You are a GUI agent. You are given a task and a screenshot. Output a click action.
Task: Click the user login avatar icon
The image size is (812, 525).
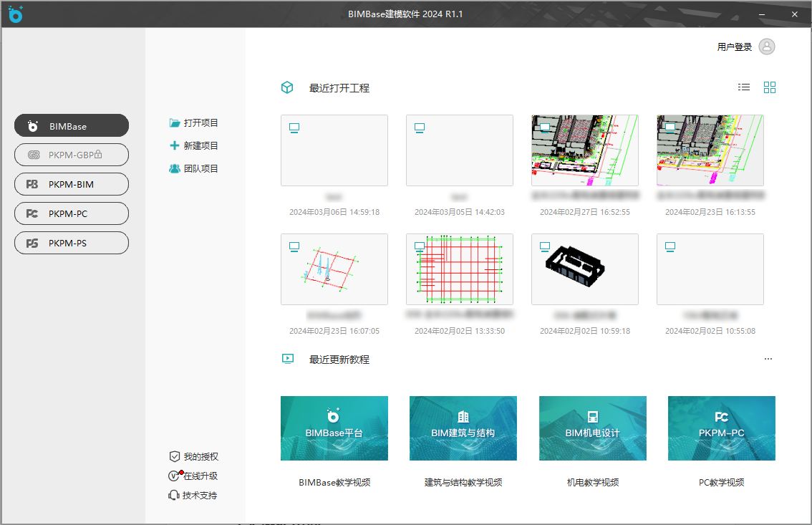click(767, 47)
